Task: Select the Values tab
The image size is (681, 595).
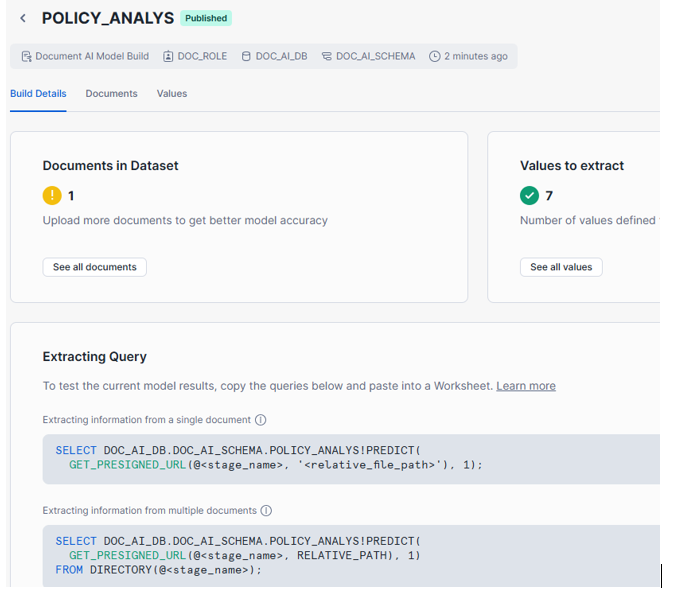Action: 172,94
